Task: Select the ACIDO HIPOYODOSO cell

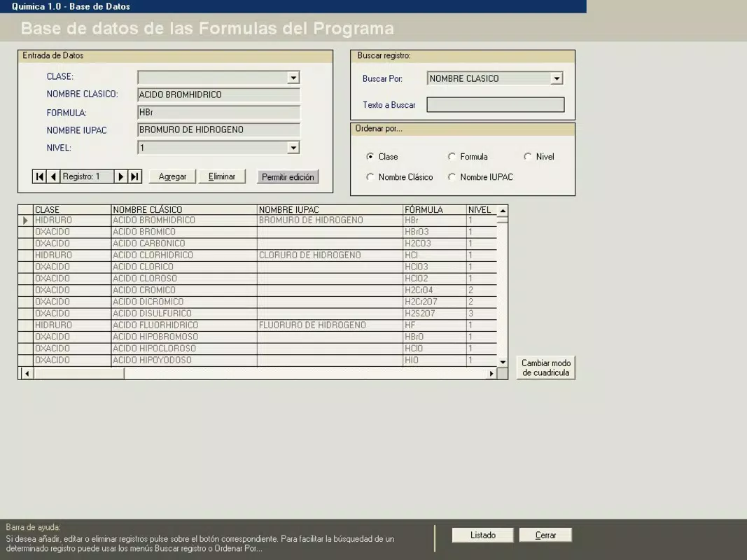Action: pyautogui.click(x=184, y=360)
